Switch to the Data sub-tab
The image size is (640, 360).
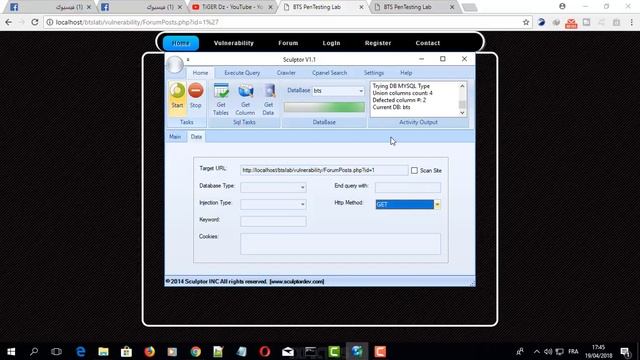click(x=196, y=137)
